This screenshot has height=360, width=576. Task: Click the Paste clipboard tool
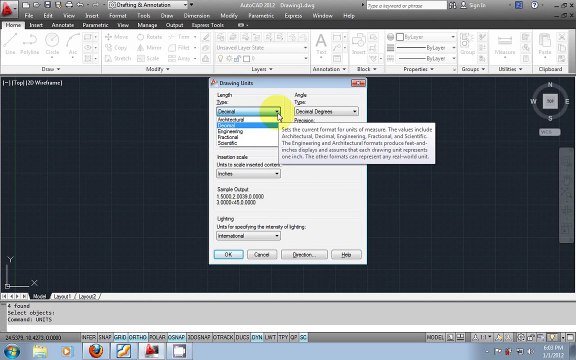pos(545,44)
